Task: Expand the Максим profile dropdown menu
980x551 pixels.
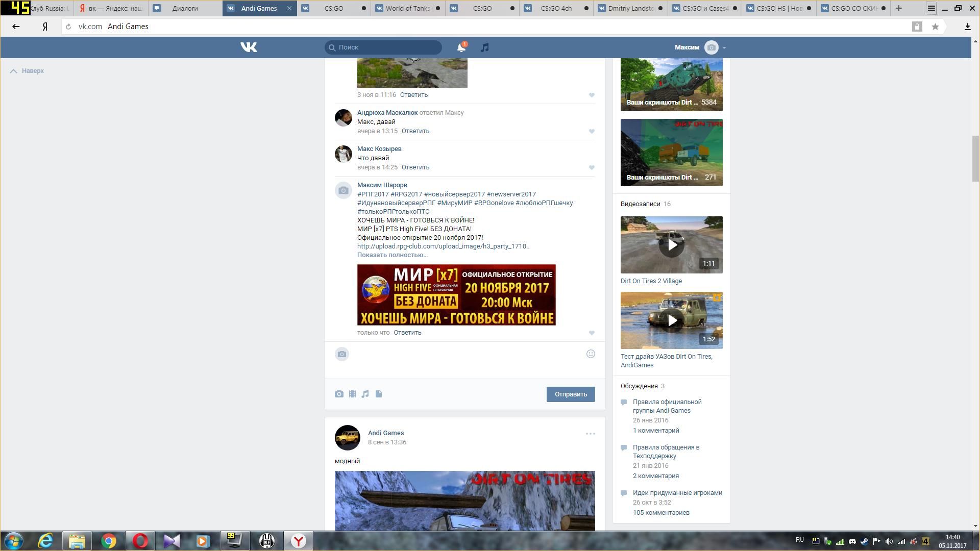Action: 724,47
